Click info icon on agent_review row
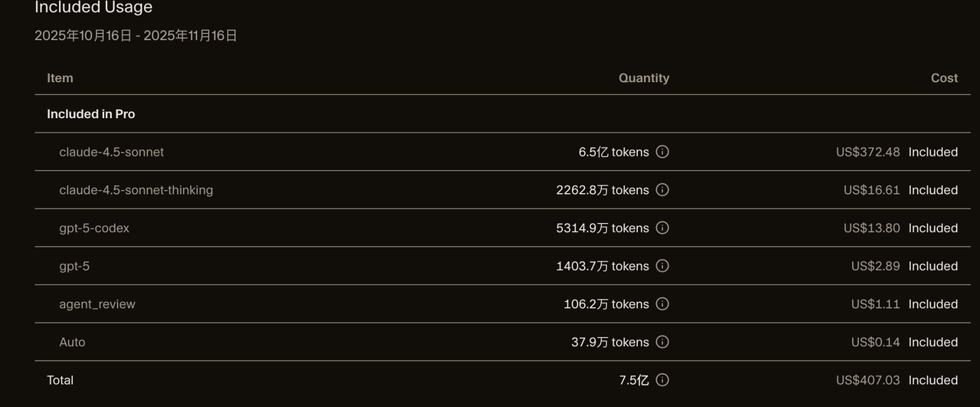The height and width of the screenshot is (407, 980). pos(663,304)
